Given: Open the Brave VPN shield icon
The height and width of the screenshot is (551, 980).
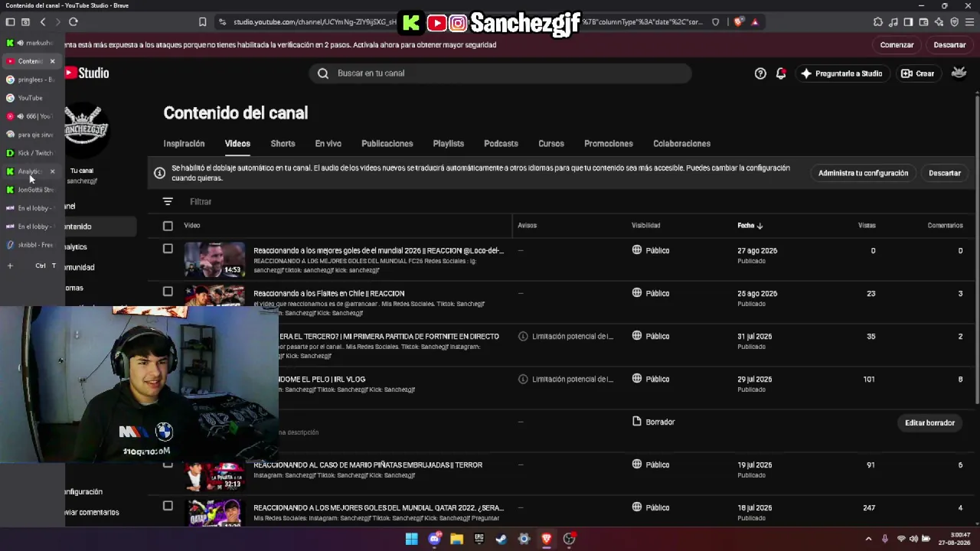Looking at the screenshot, I should pyautogui.click(x=954, y=22).
